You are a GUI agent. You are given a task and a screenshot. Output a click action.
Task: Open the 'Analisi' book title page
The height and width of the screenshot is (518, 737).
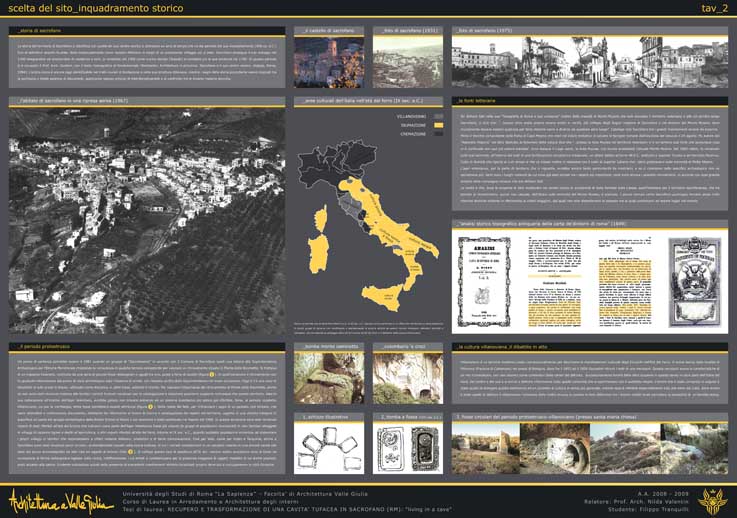point(484,282)
